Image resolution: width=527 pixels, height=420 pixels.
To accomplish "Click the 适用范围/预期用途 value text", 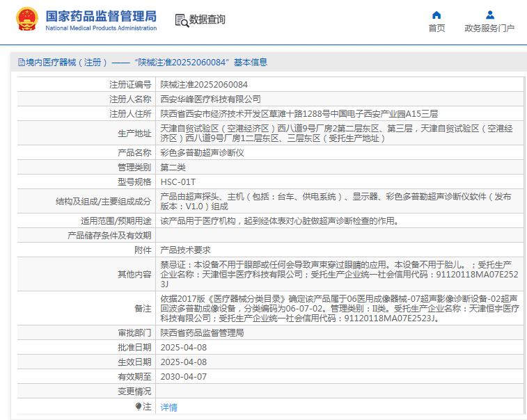I will (279, 221).
